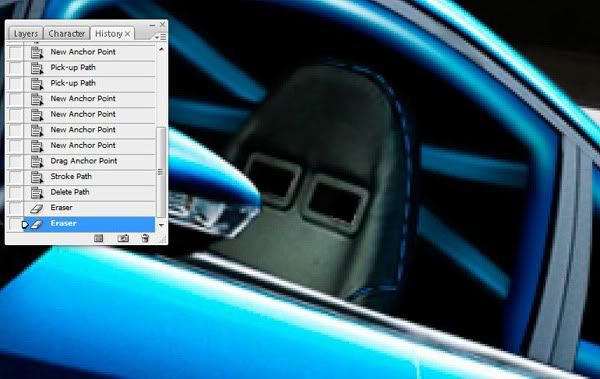Switch to the Character tab
Viewport: 600px width, 379px height.
click(67, 34)
